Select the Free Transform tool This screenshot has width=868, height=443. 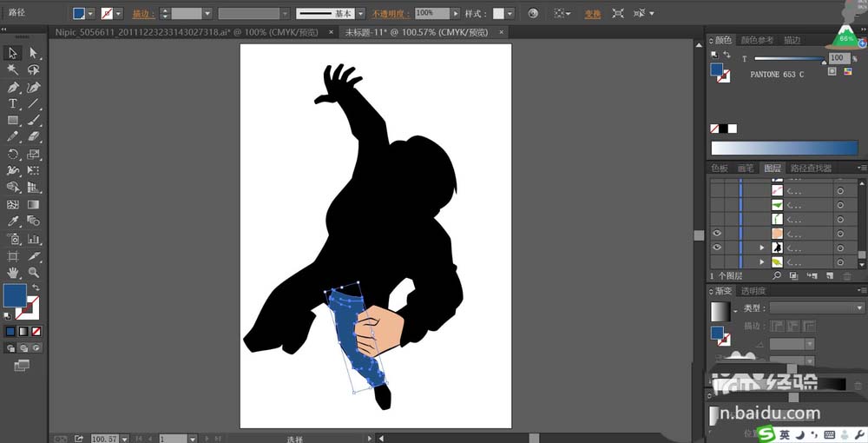coord(33,170)
